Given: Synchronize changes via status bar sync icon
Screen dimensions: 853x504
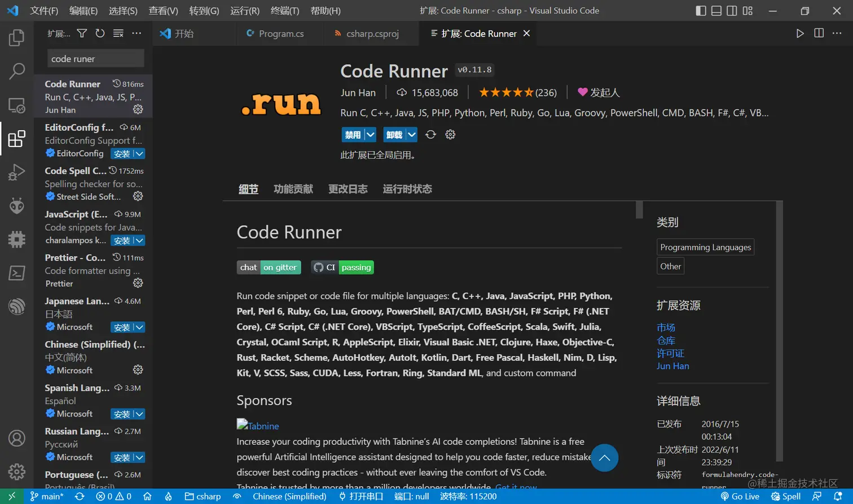Looking at the screenshot, I should pos(80,496).
